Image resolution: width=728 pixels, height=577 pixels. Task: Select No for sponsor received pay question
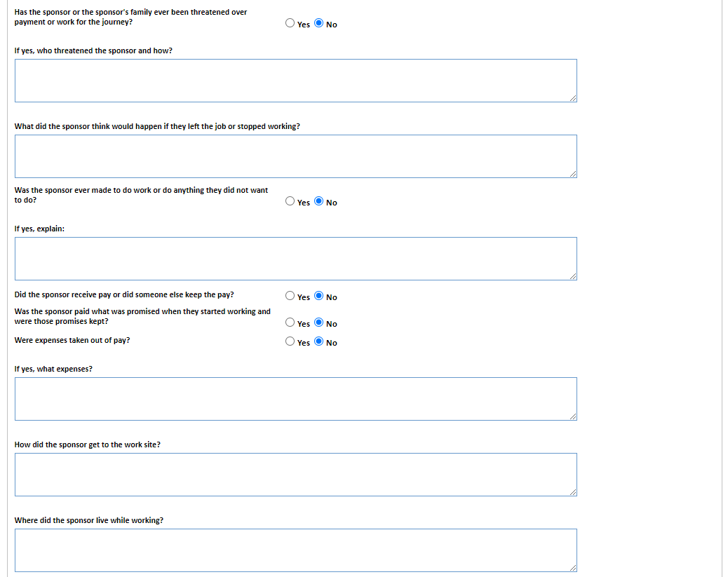319,296
